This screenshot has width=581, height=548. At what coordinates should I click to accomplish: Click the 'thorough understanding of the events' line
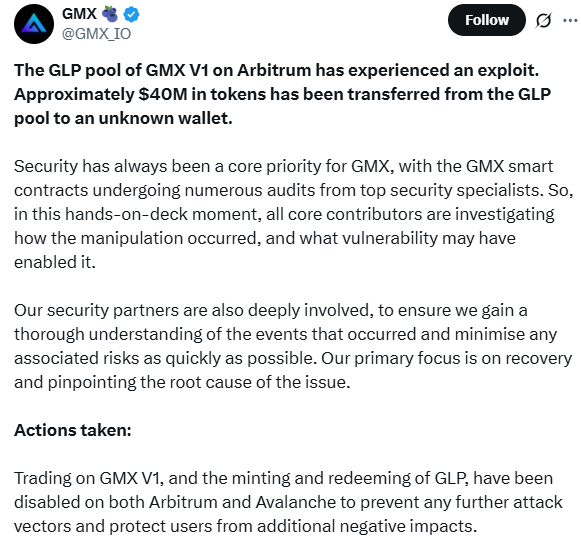[x=285, y=334]
